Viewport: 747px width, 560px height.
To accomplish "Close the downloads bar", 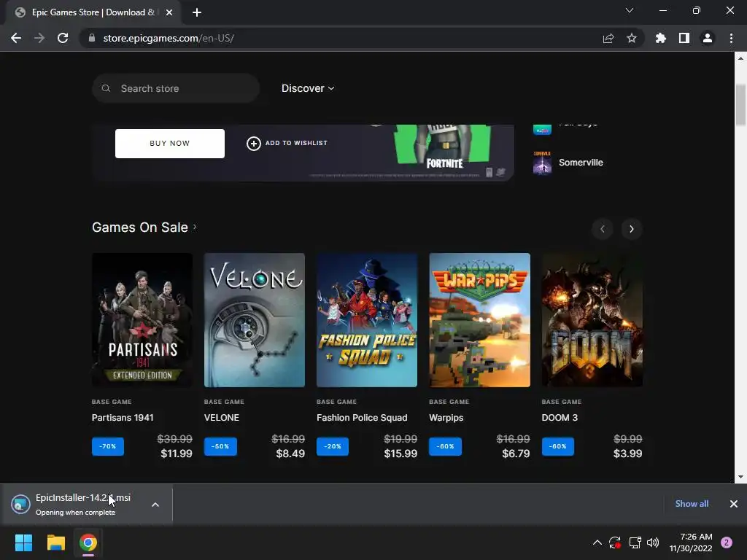I will [734, 503].
